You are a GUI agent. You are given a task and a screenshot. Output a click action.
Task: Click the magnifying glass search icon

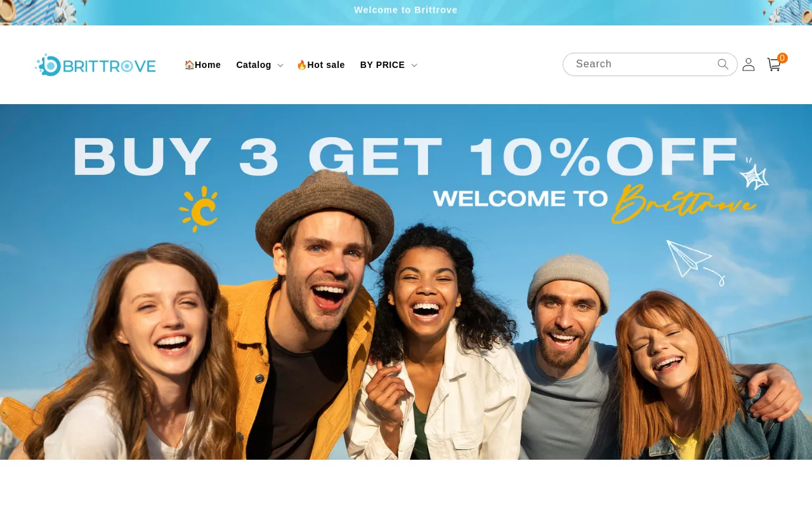(x=723, y=64)
